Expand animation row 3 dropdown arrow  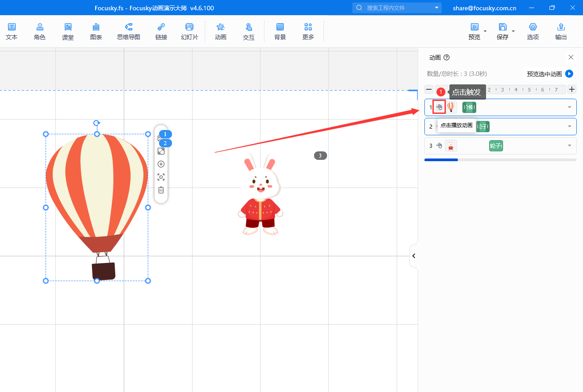coord(570,146)
